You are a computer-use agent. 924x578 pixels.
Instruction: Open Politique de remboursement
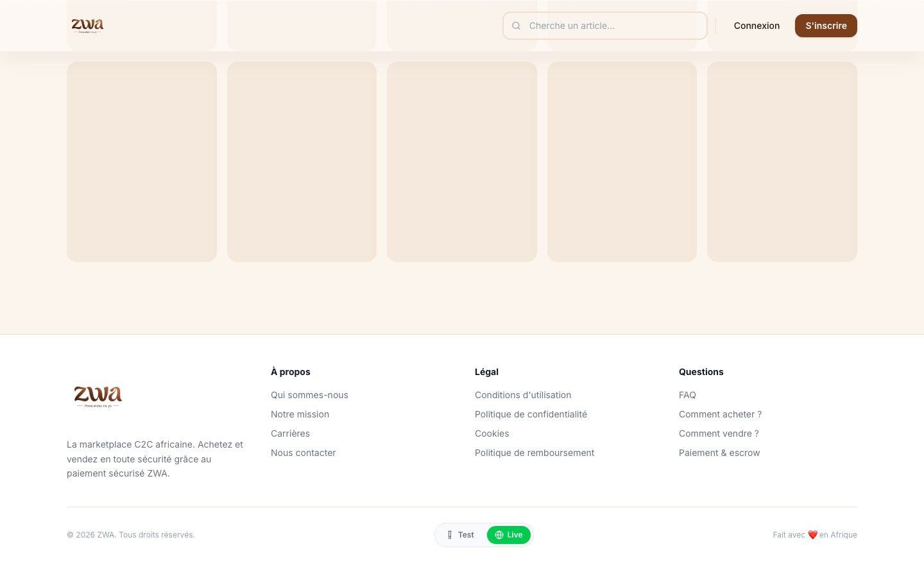click(535, 453)
